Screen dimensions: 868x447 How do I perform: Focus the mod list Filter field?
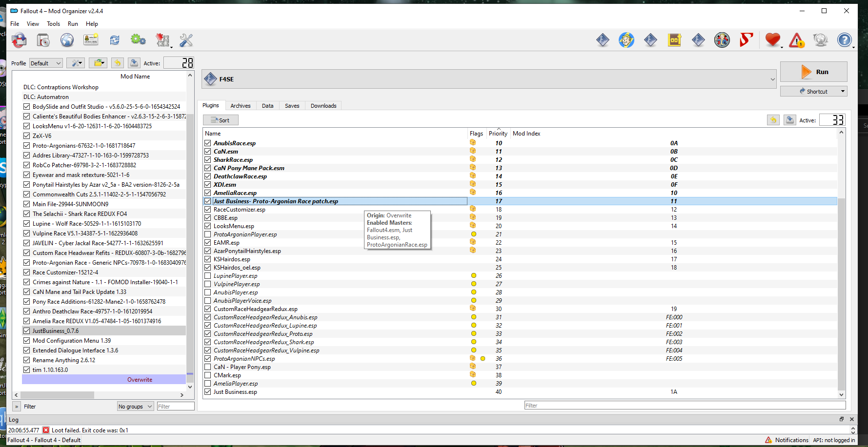click(x=176, y=407)
